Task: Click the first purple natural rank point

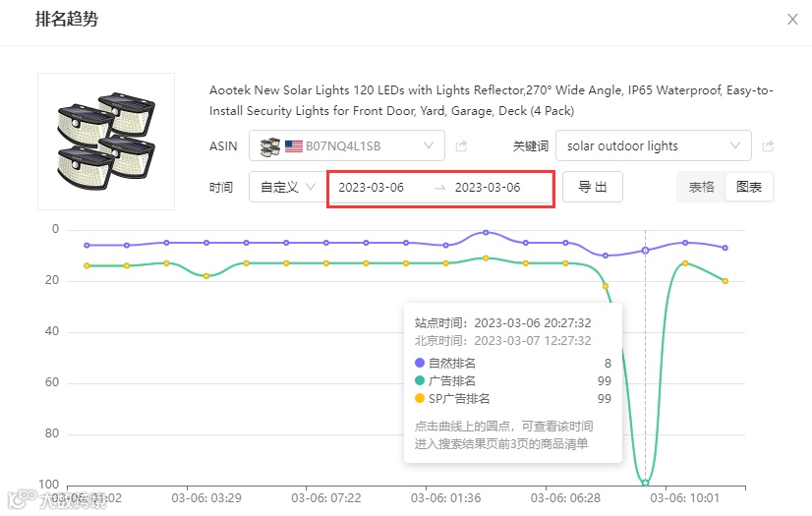Action: tap(87, 246)
